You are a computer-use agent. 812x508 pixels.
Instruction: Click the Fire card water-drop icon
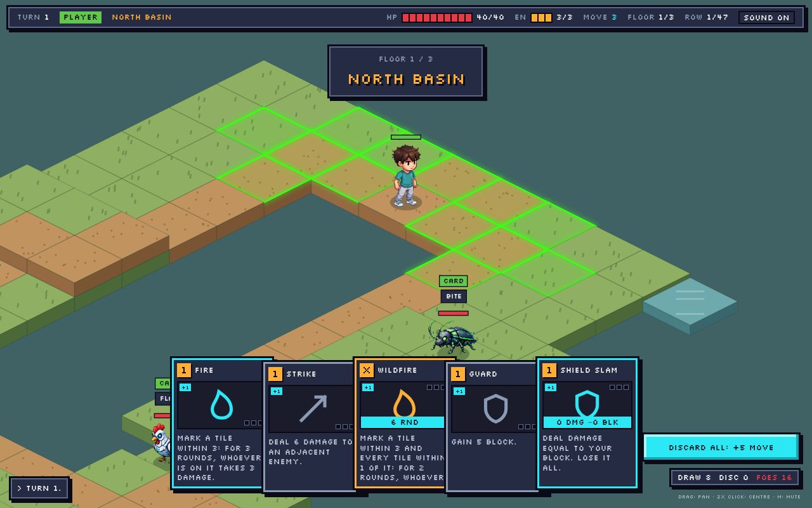point(221,404)
